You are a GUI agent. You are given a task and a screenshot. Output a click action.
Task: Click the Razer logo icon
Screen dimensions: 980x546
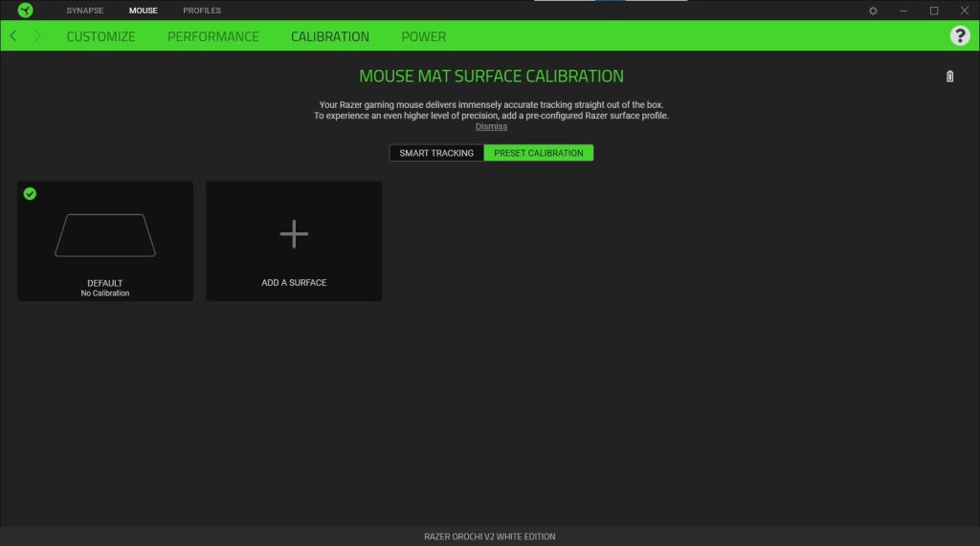(x=25, y=10)
